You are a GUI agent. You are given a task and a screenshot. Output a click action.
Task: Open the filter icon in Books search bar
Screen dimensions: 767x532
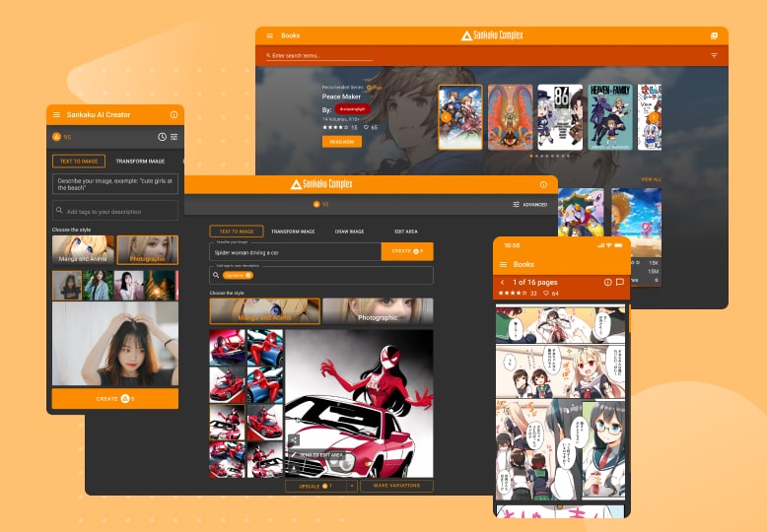(x=714, y=56)
